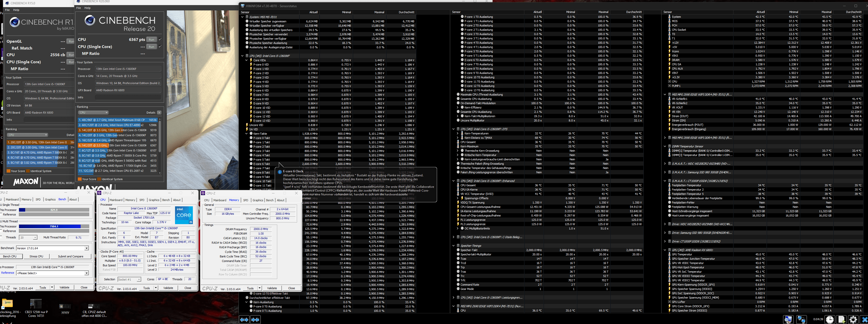The height and width of the screenshot is (324, 868).
Task: Click the Bench CPU button
Action: (x=11, y=256)
